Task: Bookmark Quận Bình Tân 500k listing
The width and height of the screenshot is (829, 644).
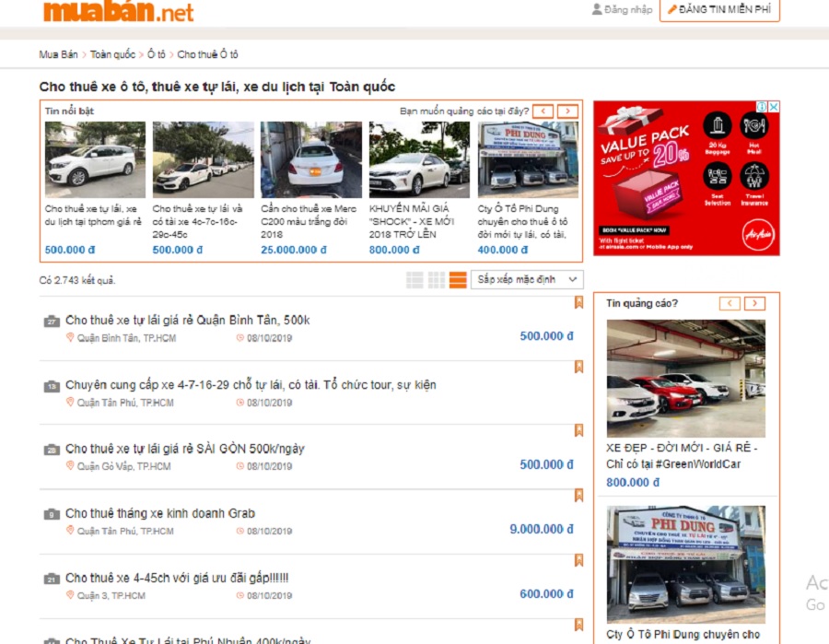Action: point(579,302)
